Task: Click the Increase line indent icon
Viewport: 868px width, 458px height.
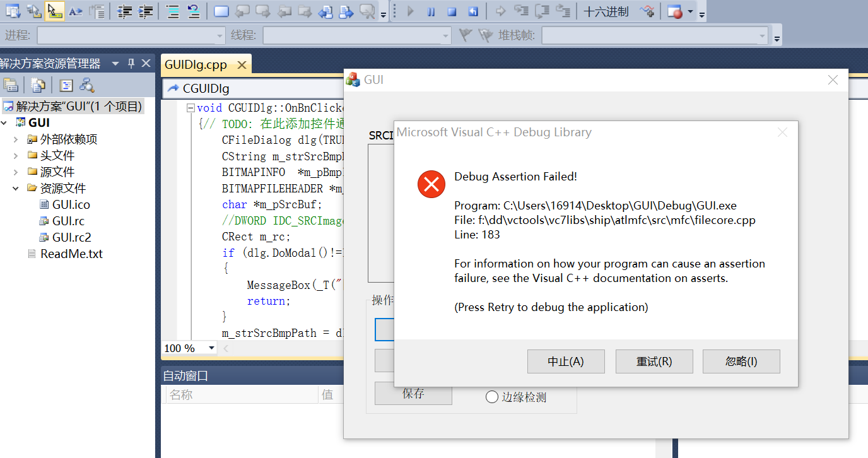Action: 146,11
